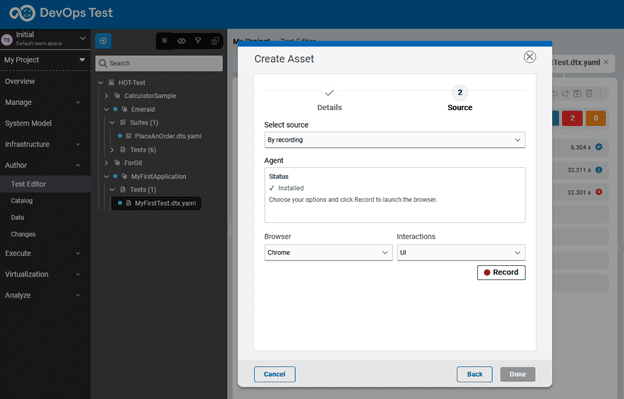The image size is (624, 399).
Task: Click the DevOps Test logo icon
Action: [x=22, y=13]
